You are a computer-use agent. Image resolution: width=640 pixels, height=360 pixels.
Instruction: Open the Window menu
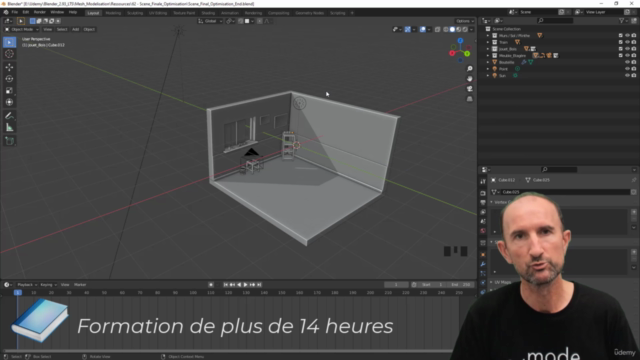[x=57, y=12]
